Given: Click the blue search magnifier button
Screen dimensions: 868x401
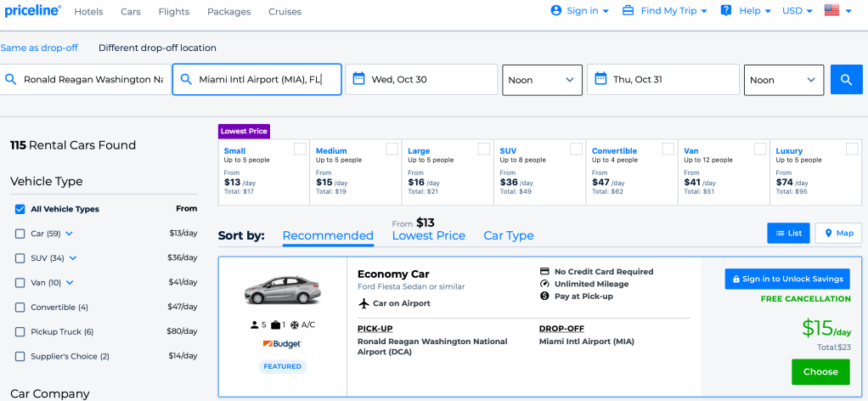Looking at the screenshot, I should pos(846,80).
